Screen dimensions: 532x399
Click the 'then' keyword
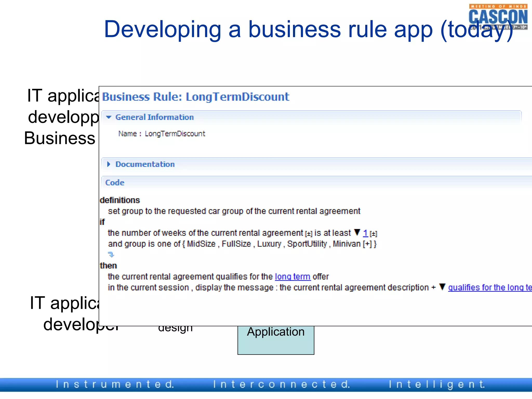[108, 266]
